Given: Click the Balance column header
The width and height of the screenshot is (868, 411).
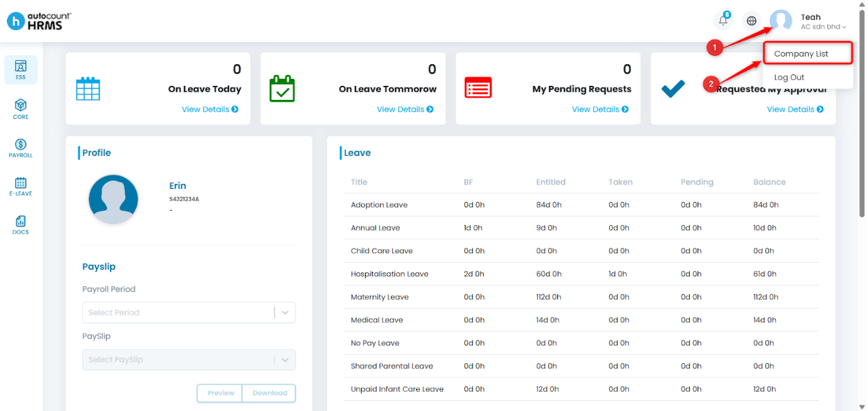Looking at the screenshot, I should [x=769, y=182].
